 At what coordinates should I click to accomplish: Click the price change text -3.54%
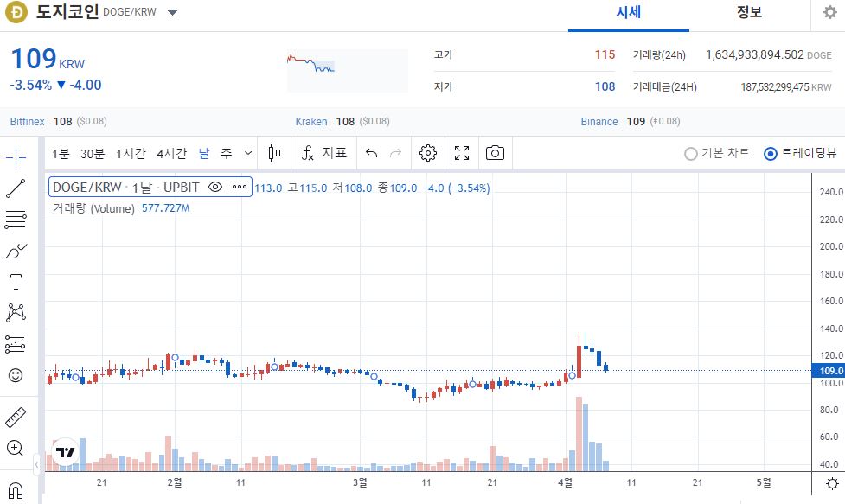31,85
